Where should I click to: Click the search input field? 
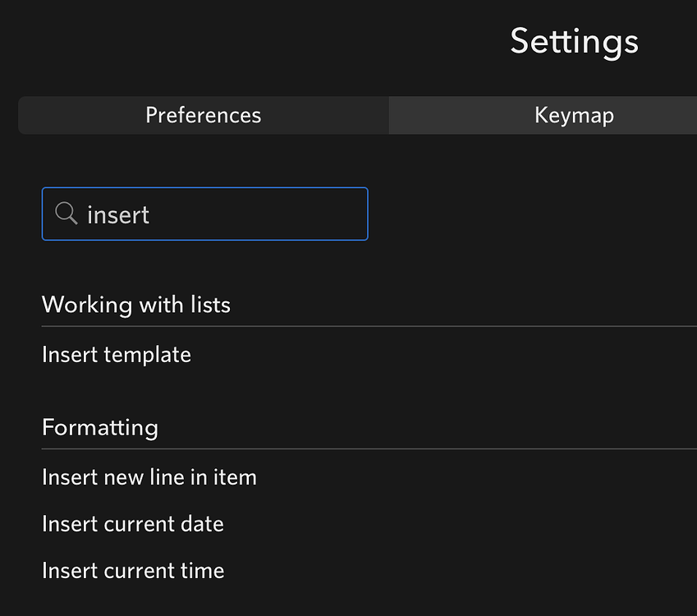pyautogui.click(x=205, y=214)
